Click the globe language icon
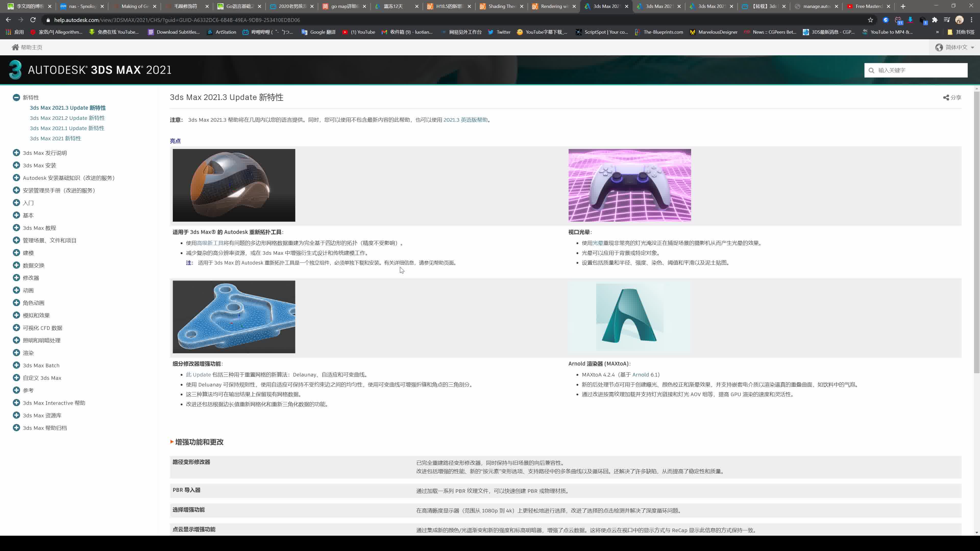 (x=939, y=47)
